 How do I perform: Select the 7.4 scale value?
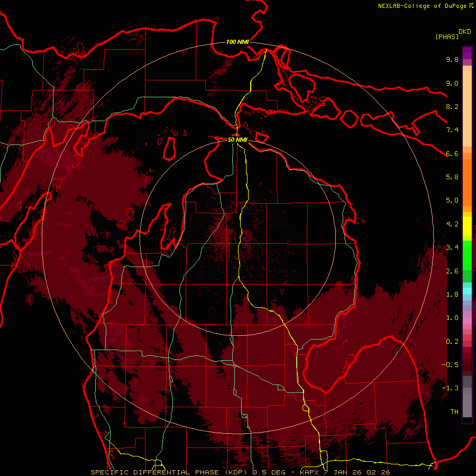pyautogui.click(x=452, y=130)
